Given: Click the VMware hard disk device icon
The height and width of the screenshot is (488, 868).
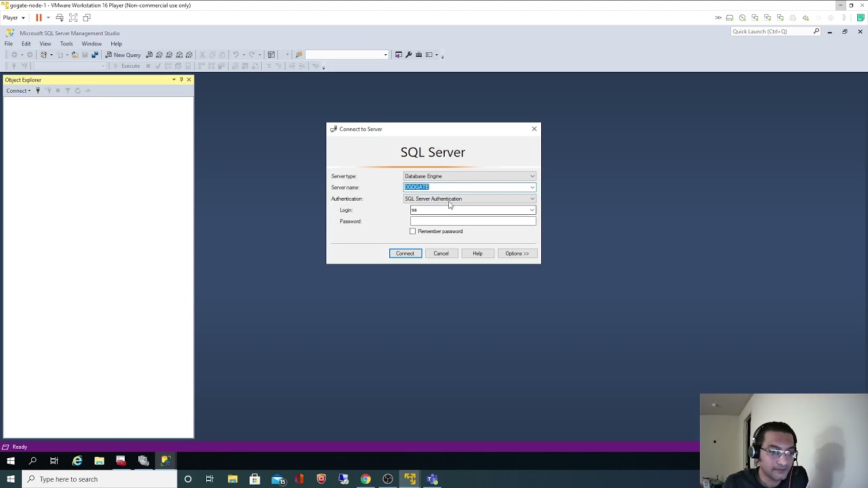Looking at the screenshot, I should pyautogui.click(x=730, y=18).
